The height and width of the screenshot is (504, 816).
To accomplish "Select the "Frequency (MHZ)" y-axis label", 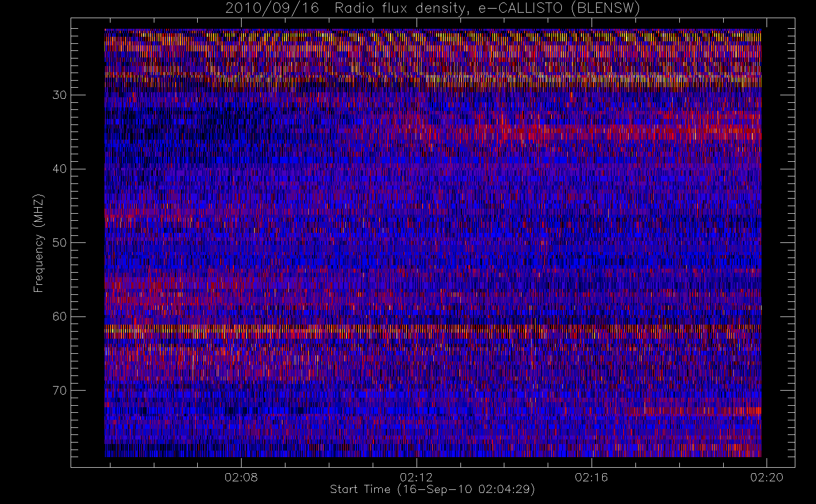I will coord(38,243).
